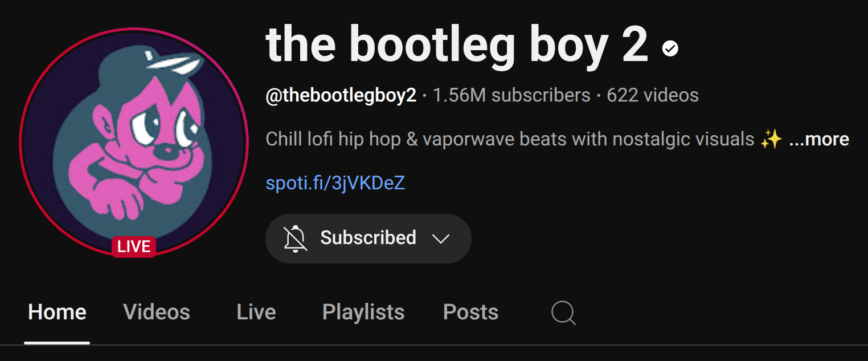Open the spoti.fi/3jVKDeZ link
The image size is (868, 361).
pyautogui.click(x=335, y=183)
